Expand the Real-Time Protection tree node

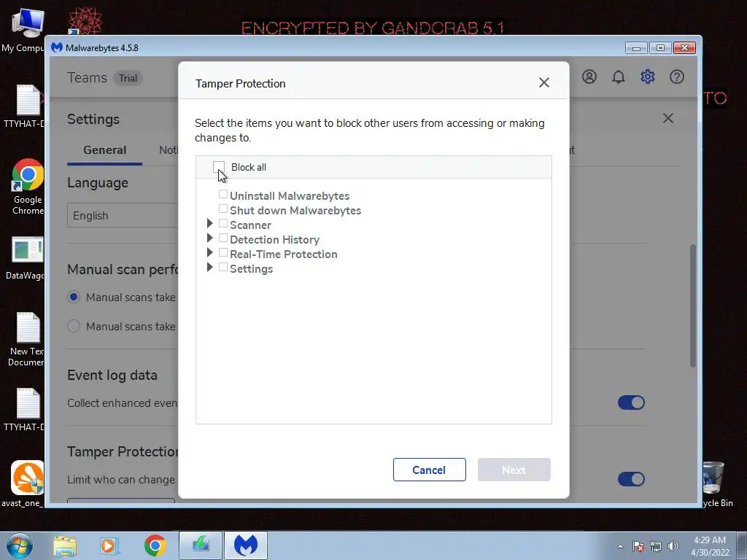coord(209,252)
